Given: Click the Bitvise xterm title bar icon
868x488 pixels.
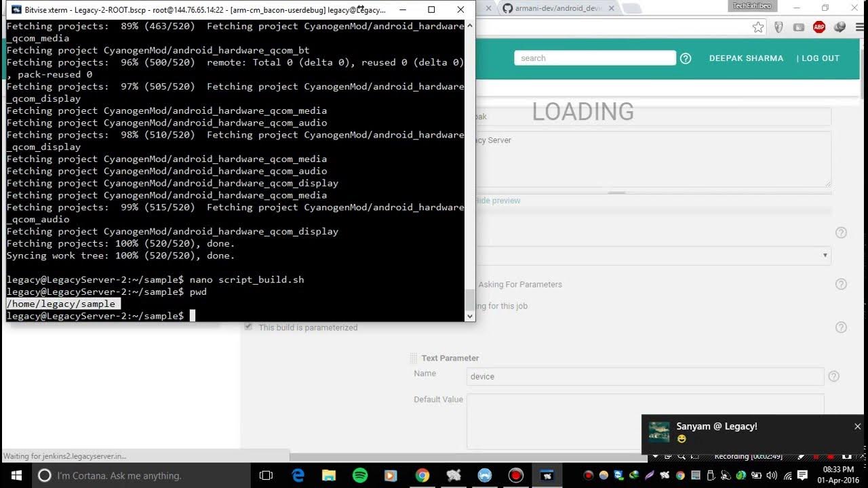Looking at the screenshot, I should tap(16, 9).
